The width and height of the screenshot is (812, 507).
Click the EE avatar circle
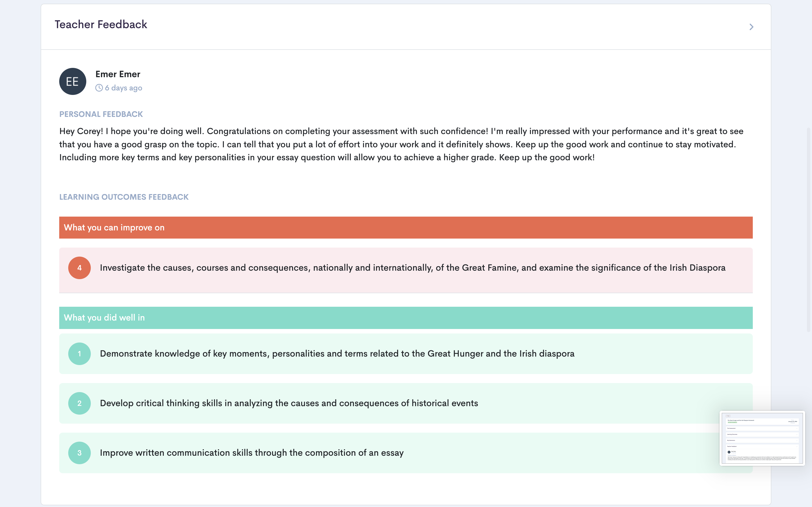point(72,81)
